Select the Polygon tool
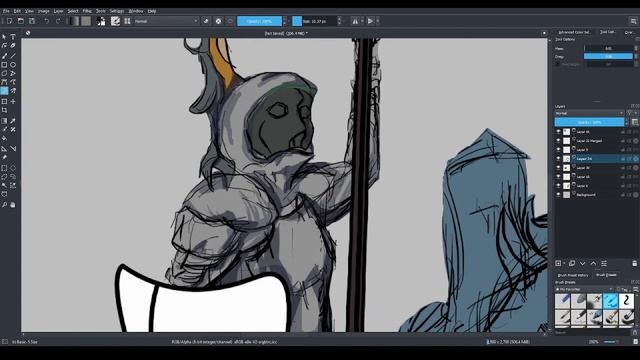 (4, 73)
